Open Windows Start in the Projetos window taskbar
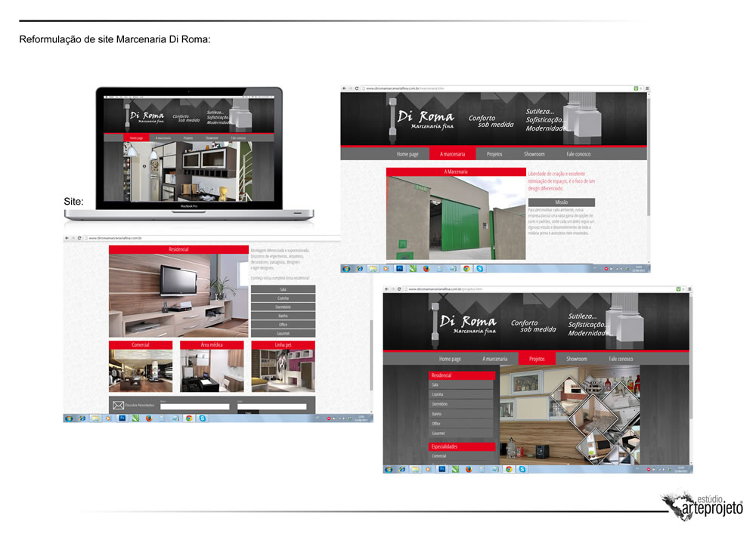Screen dimensions: 756x534 click(x=389, y=469)
